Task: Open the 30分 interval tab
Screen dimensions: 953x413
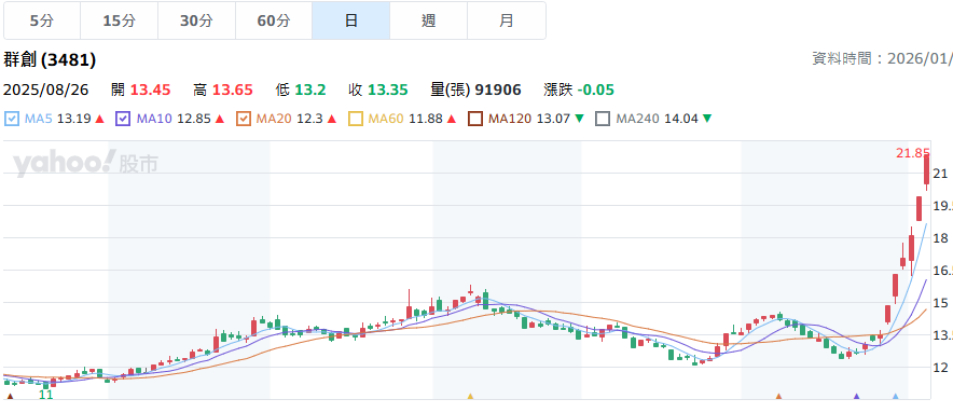Action: [197, 21]
